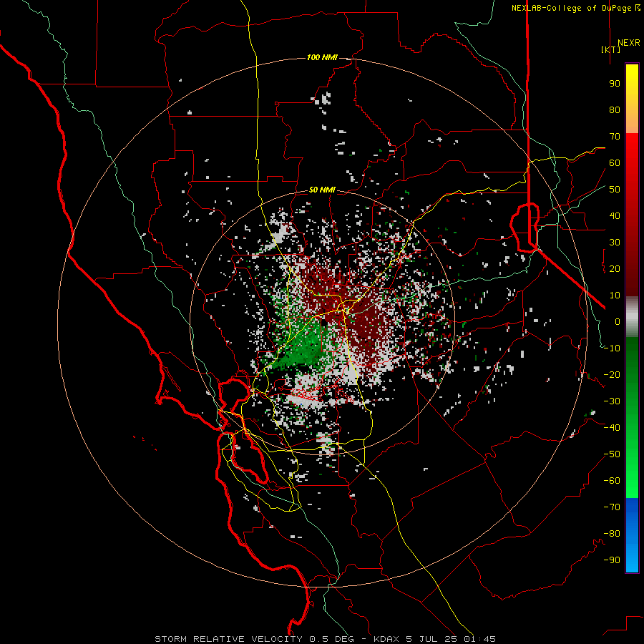Click the 70 value on velocity scale
Viewport: 644px width, 644px height.
pyautogui.click(x=615, y=137)
